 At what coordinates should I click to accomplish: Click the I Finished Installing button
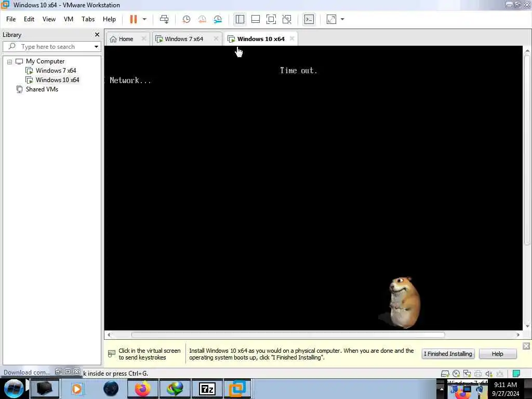[448, 354]
